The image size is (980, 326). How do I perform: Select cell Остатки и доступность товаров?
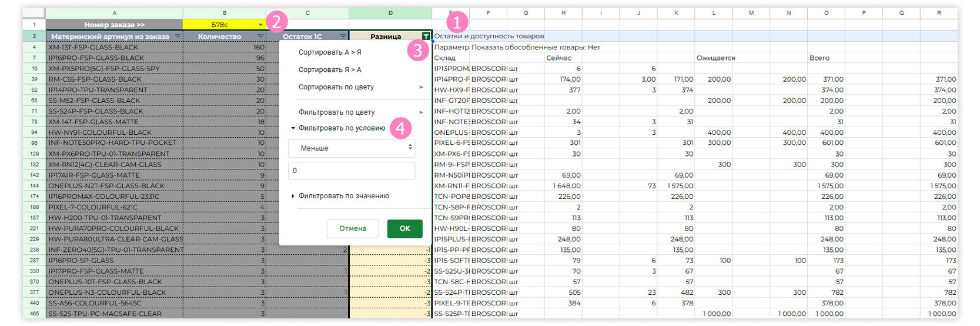pos(489,36)
